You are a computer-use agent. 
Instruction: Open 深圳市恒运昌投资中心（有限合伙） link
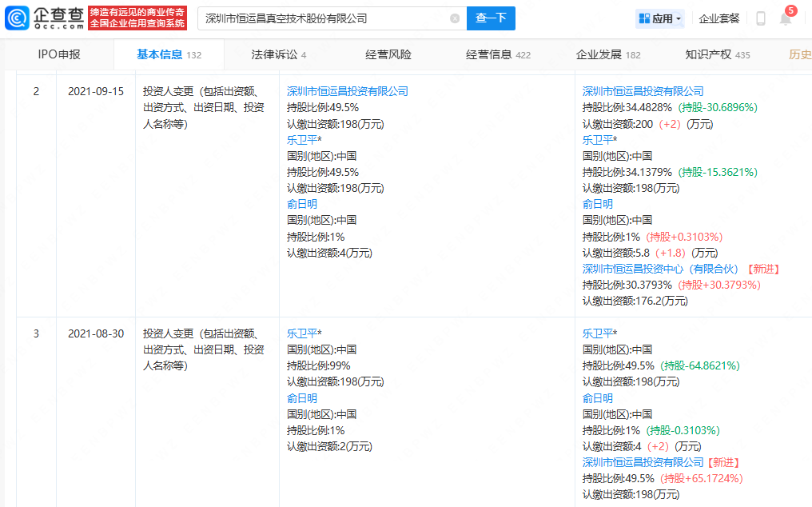pos(662,269)
